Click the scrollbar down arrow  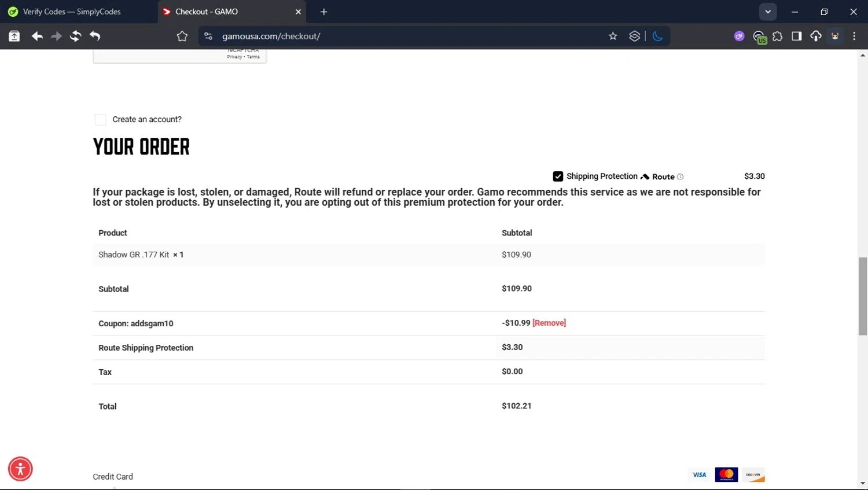pos(863,483)
